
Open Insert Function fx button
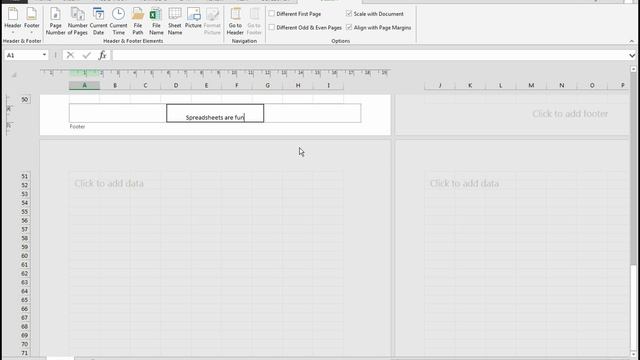tap(102, 55)
